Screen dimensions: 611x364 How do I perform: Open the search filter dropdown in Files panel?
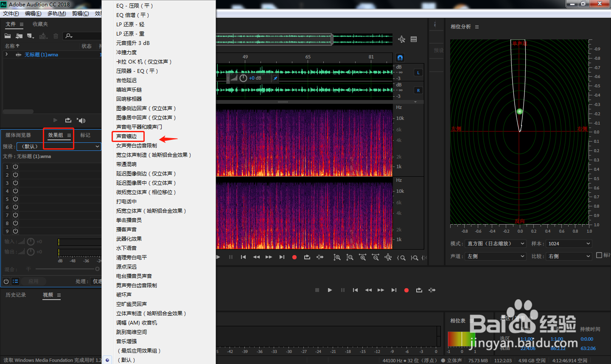pos(69,36)
